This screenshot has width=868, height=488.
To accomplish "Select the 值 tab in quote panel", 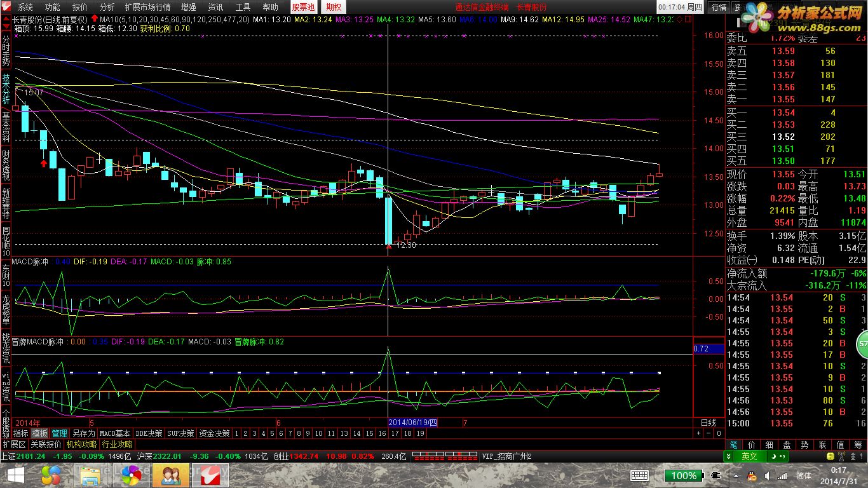I will pyautogui.click(x=841, y=445).
